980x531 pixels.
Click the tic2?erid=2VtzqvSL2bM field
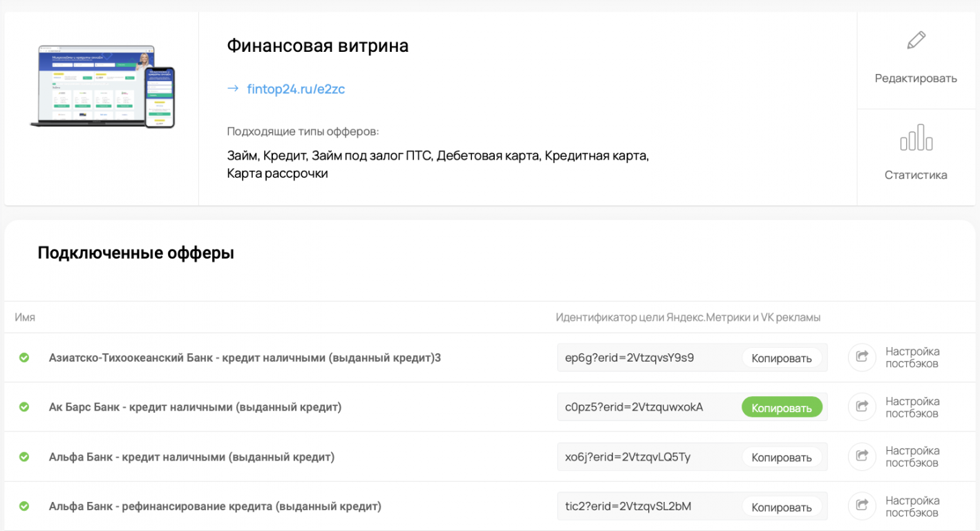coord(692,506)
